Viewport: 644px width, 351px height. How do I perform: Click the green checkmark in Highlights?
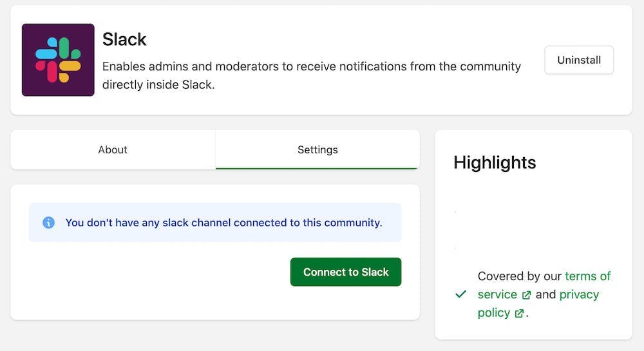pos(460,294)
